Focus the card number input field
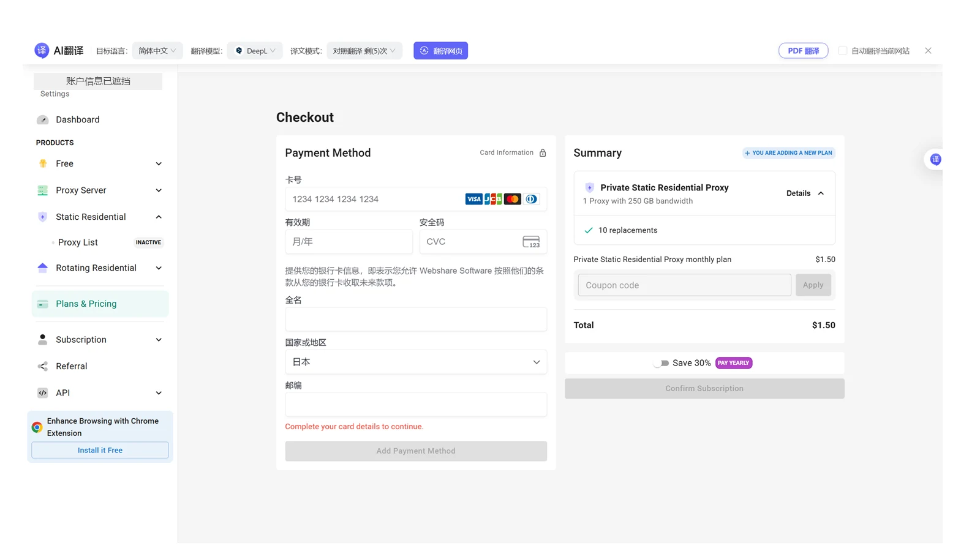This screenshot has width=980, height=551. pos(416,199)
